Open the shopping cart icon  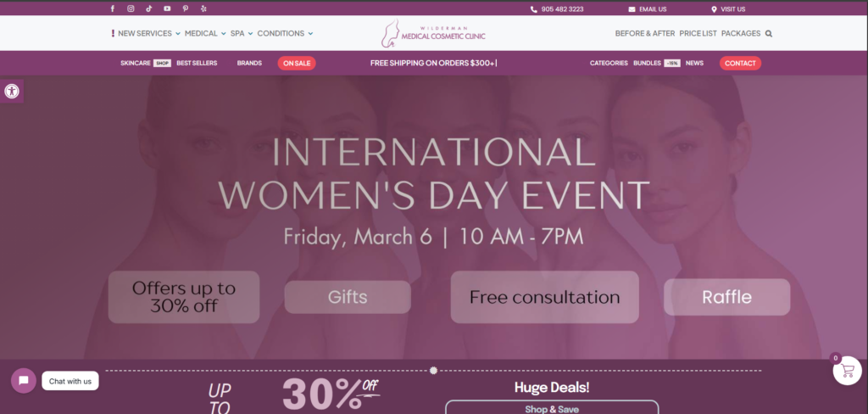(846, 371)
